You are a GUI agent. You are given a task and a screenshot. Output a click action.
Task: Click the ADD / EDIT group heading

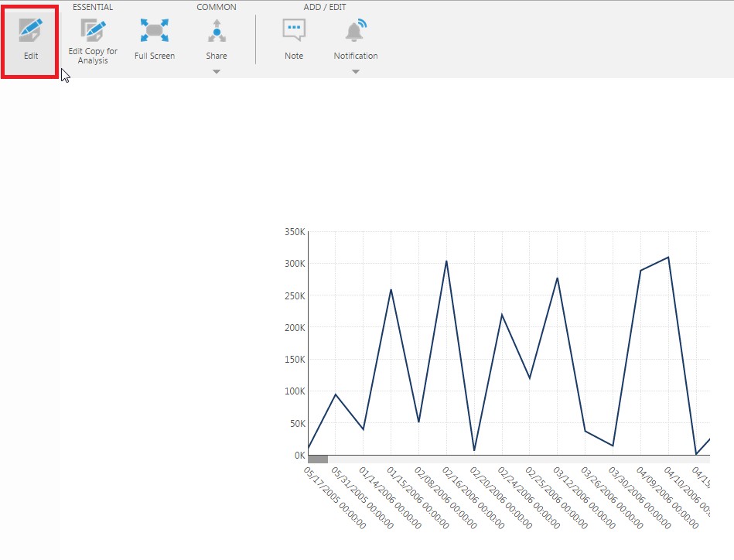(325, 7)
